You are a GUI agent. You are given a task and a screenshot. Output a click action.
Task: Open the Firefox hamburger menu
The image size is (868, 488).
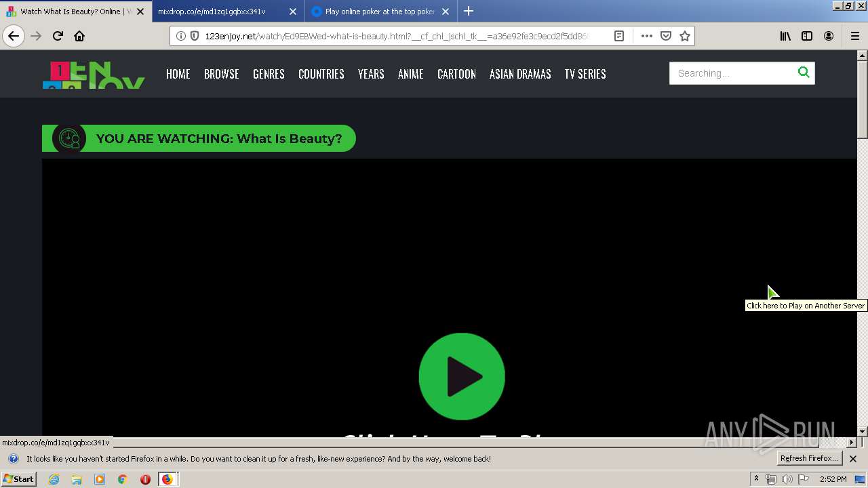[854, 36]
